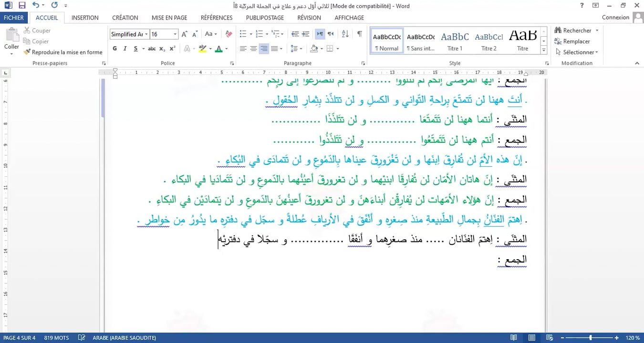
Task: Click Reproduire la mise en forme
Action: (x=63, y=52)
